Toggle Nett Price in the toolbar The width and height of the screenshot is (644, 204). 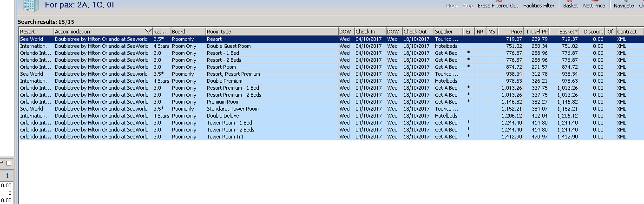coord(594,6)
